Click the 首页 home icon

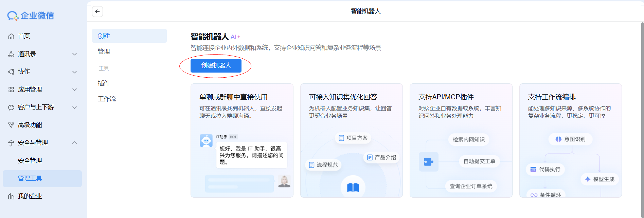click(x=11, y=36)
